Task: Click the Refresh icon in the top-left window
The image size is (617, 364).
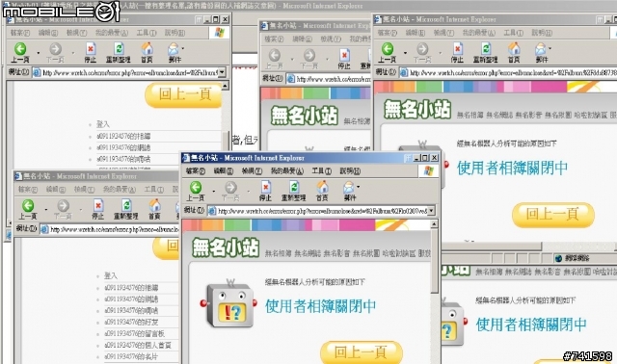Action: click(x=119, y=49)
